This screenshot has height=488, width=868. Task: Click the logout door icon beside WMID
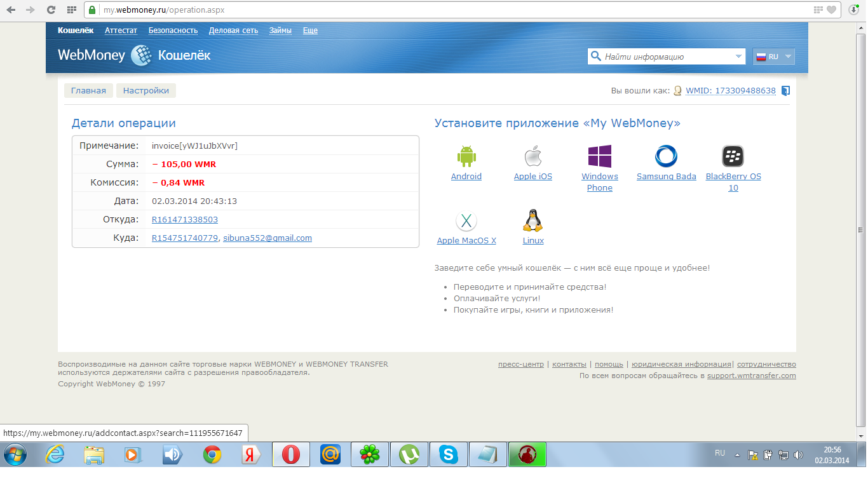[x=785, y=91]
